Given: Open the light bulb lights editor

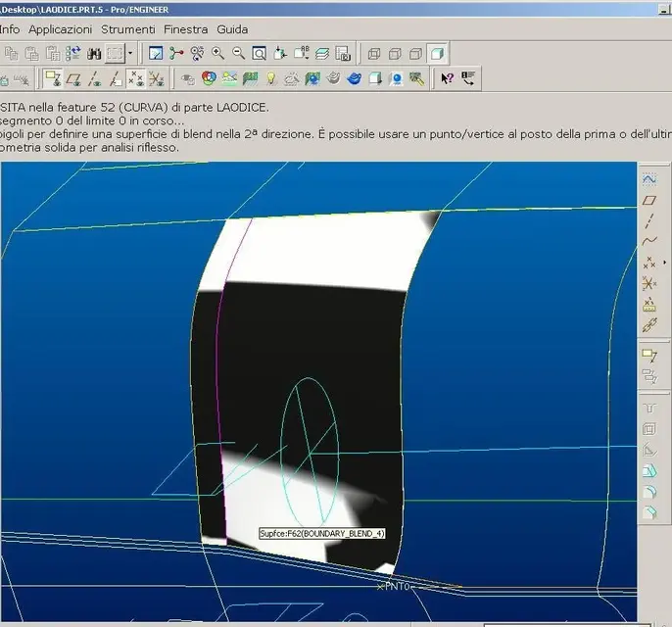Looking at the screenshot, I should tap(271, 78).
